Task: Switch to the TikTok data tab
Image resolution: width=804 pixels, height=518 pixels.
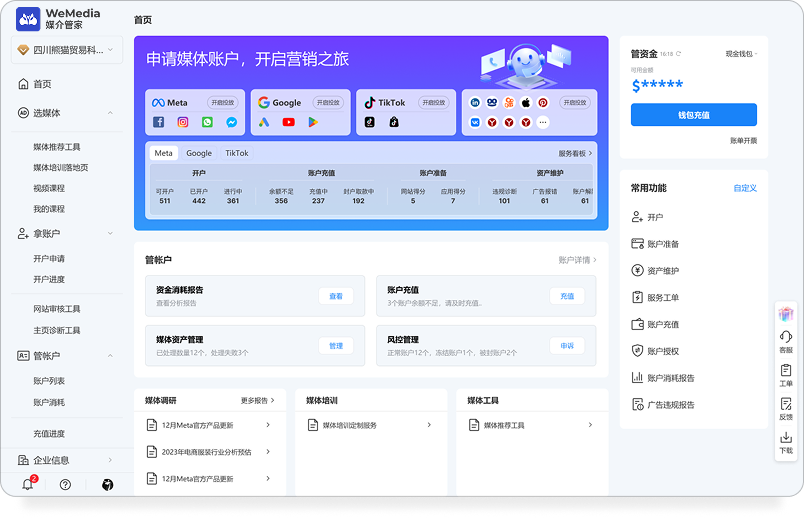Action: 237,153
